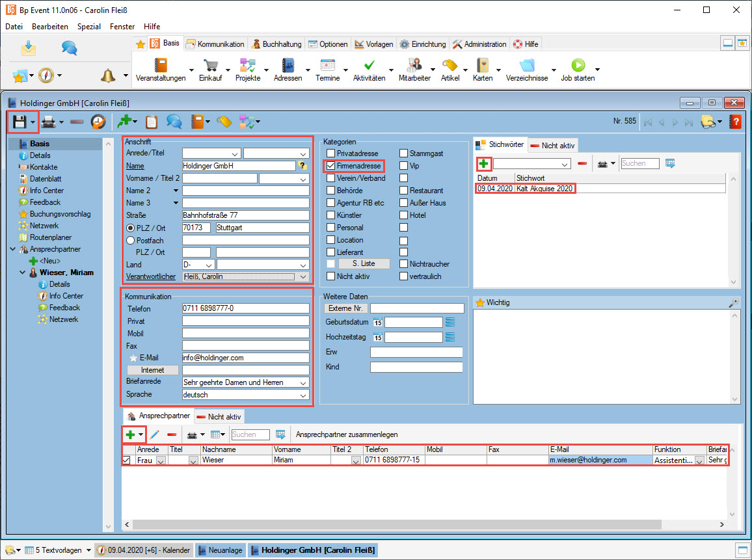This screenshot has width=752, height=560.
Task: Open the Geburtsdatum calendar picker icon
Action: pyautogui.click(x=377, y=323)
